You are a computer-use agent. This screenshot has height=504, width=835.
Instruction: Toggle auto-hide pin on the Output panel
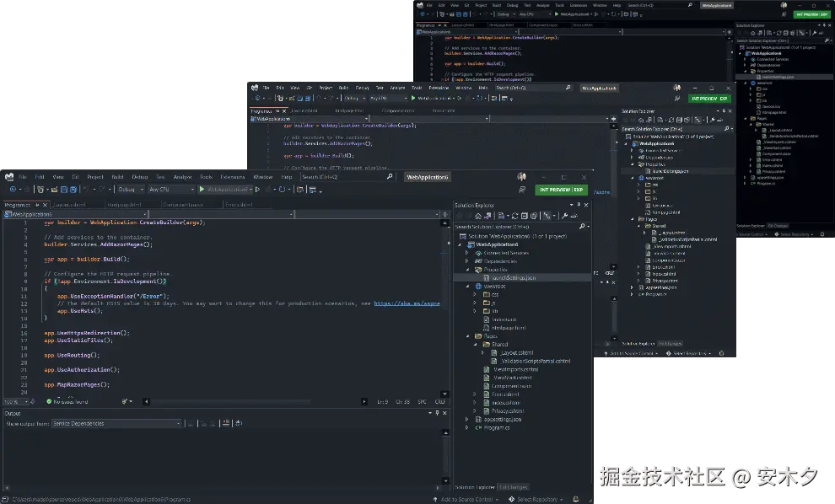[x=437, y=413]
